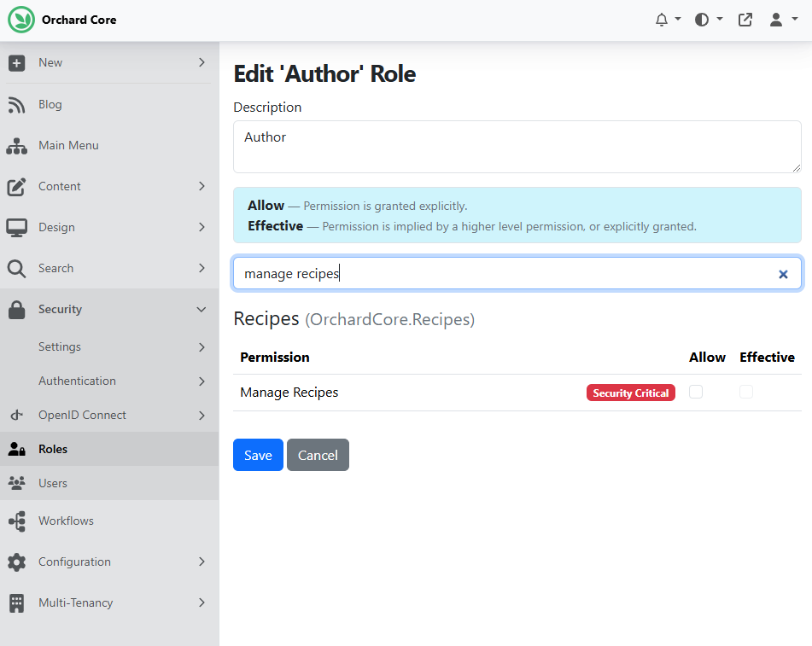Expand the Design menu chevron
812x646 pixels.
pyautogui.click(x=202, y=227)
